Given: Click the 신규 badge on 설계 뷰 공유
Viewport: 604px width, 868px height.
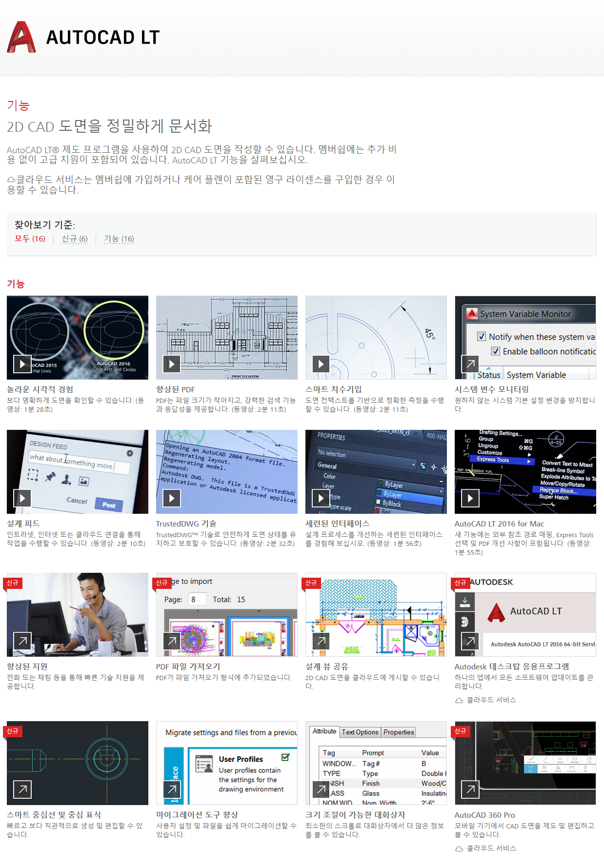Looking at the screenshot, I should pyautogui.click(x=311, y=583).
